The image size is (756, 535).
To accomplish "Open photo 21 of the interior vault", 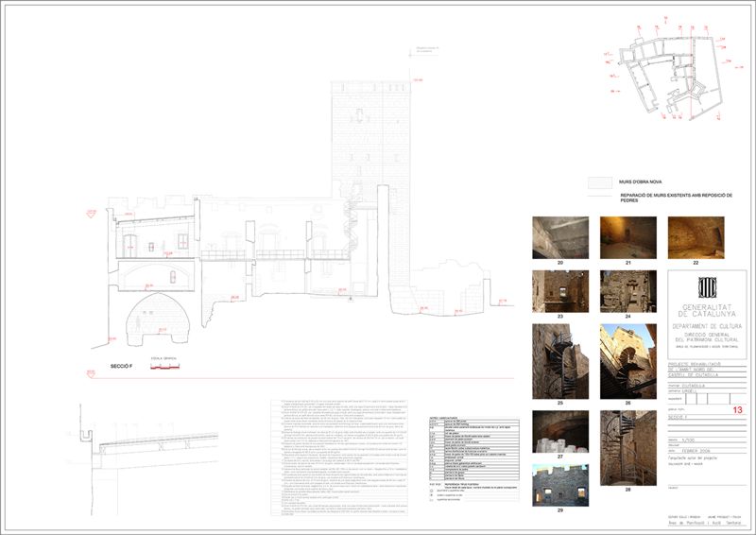I will point(627,236).
